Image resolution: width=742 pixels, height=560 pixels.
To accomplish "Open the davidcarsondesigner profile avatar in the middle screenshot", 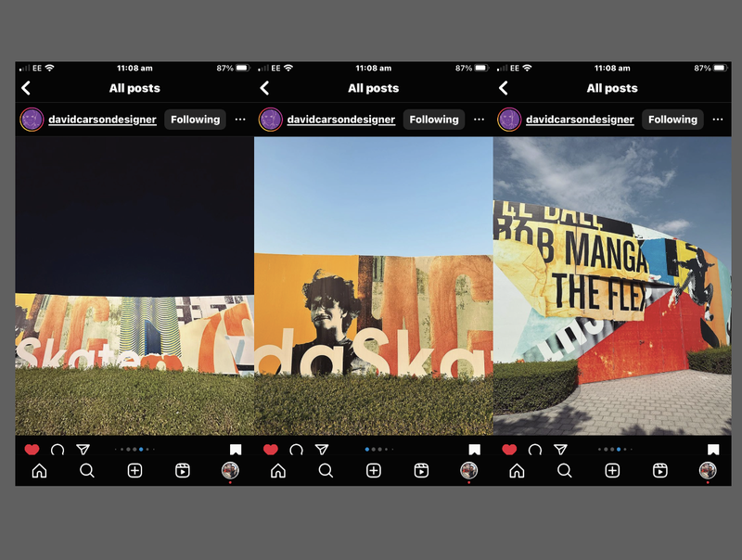I will click(x=271, y=120).
